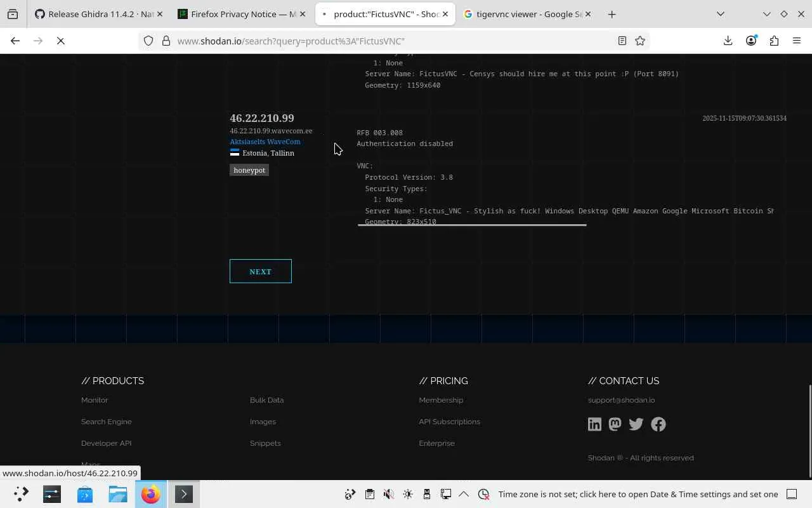Screen dimensions: 812x508
Task: Visit Shodan's Mastodon profile
Action: 615,424
